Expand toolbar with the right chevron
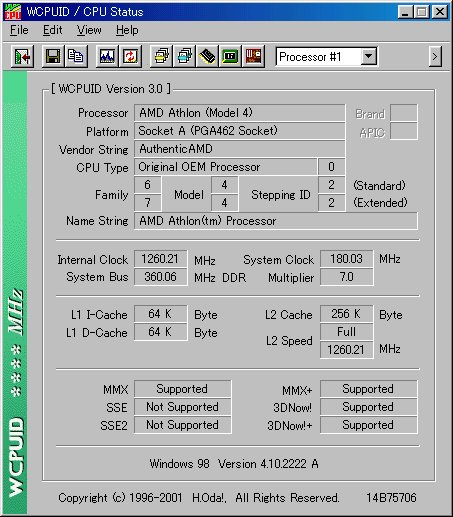The image size is (453, 517). pyautogui.click(x=435, y=57)
